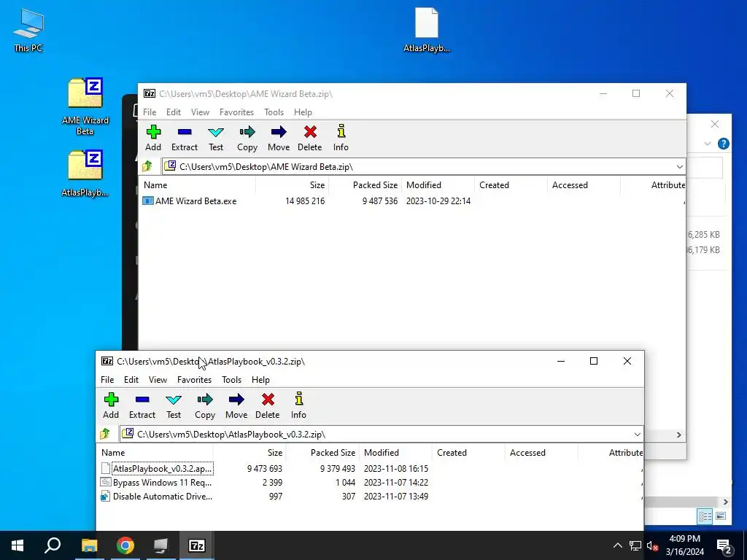
Task: Go up one folder in AME Wizard Beta window
Action: [x=147, y=166]
